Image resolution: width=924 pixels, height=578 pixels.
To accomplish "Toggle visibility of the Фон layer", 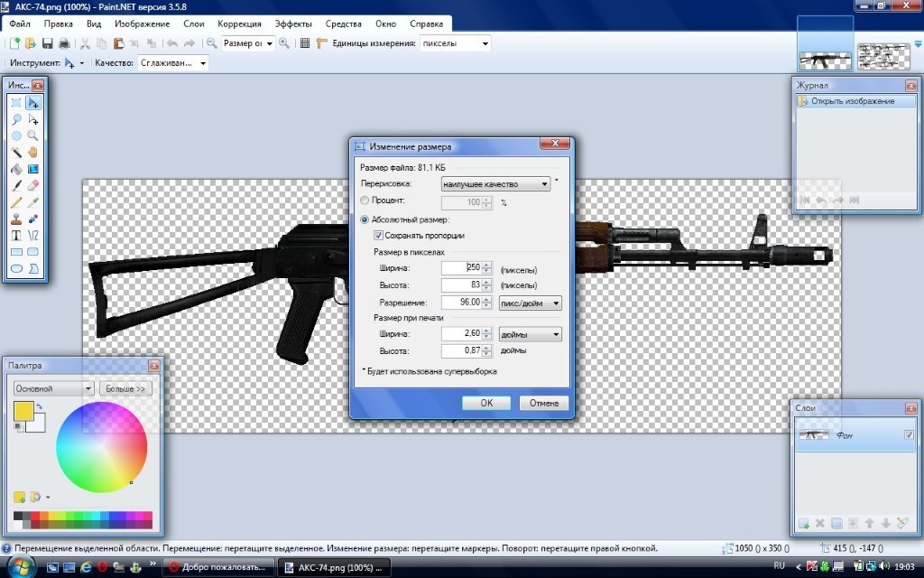I will [x=908, y=436].
